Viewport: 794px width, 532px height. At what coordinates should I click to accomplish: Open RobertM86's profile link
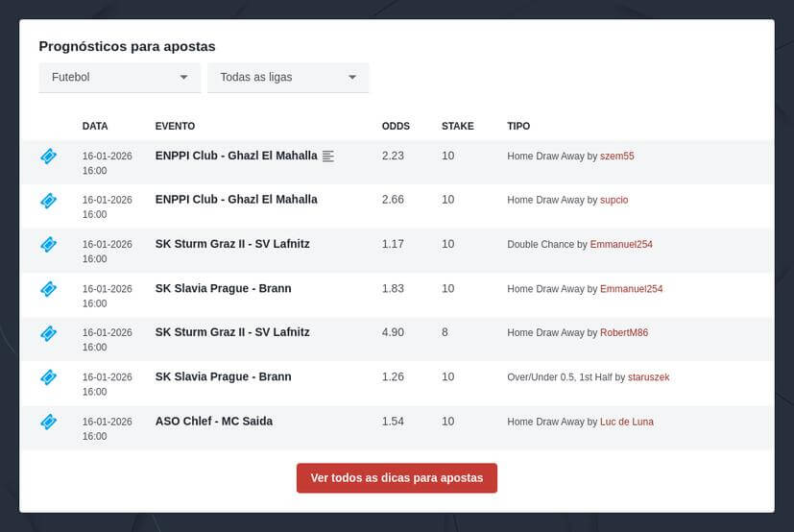(623, 333)
